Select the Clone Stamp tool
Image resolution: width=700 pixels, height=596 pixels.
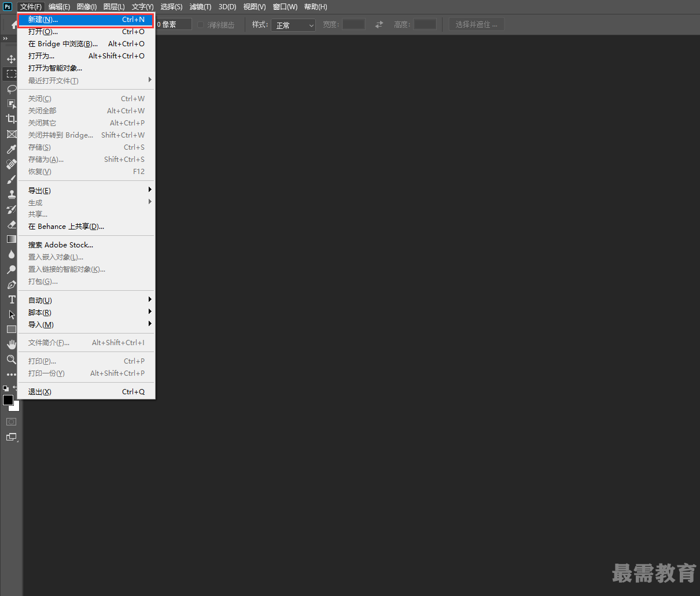(x=11, y=194)
